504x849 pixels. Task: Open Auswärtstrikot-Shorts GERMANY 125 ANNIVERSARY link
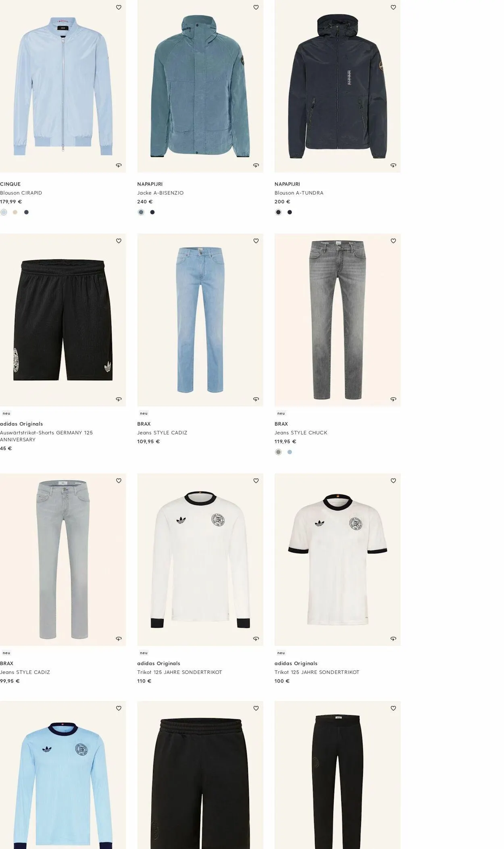point(46,436)
